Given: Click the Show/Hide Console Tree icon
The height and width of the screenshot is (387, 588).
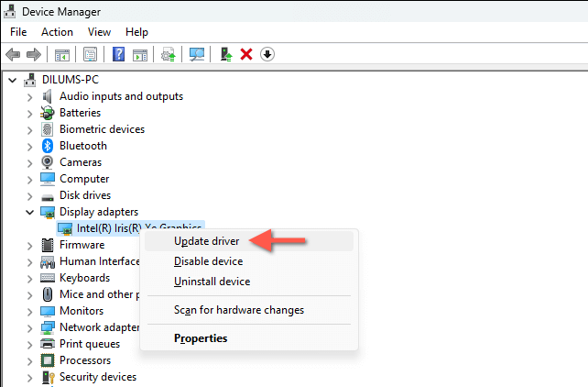Looking at the screenshot, I should tap(62, 55).
